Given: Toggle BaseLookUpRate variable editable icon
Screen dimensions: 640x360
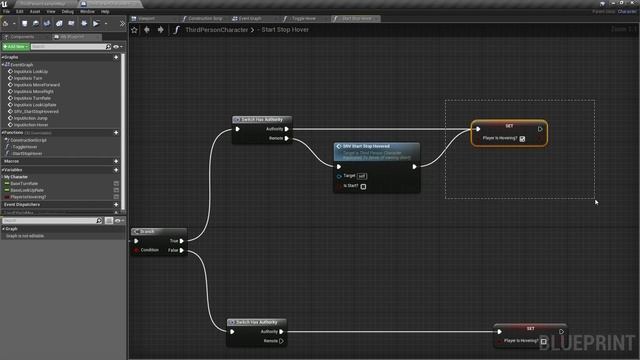Looking at the screenshot, I should [x=116, y=190].
